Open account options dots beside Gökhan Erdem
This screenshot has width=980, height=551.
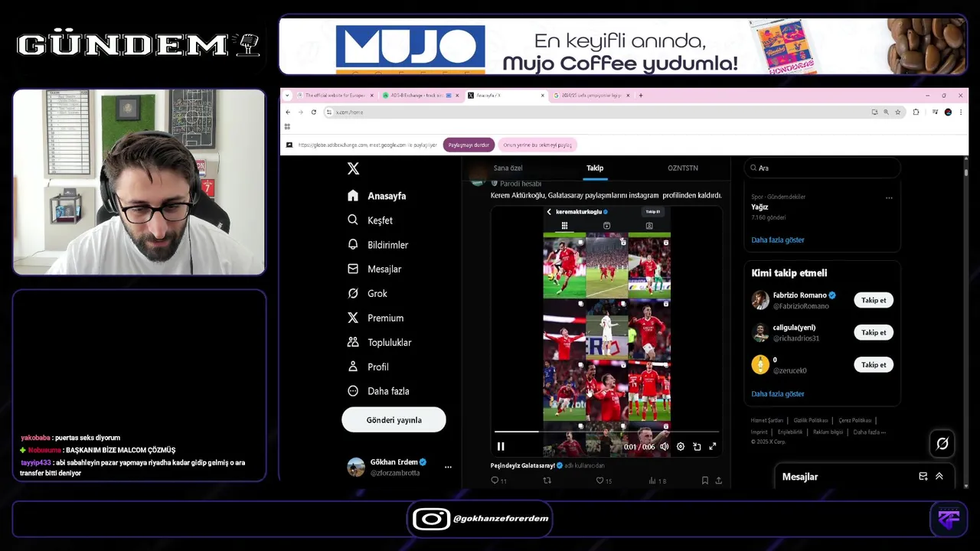448,467
